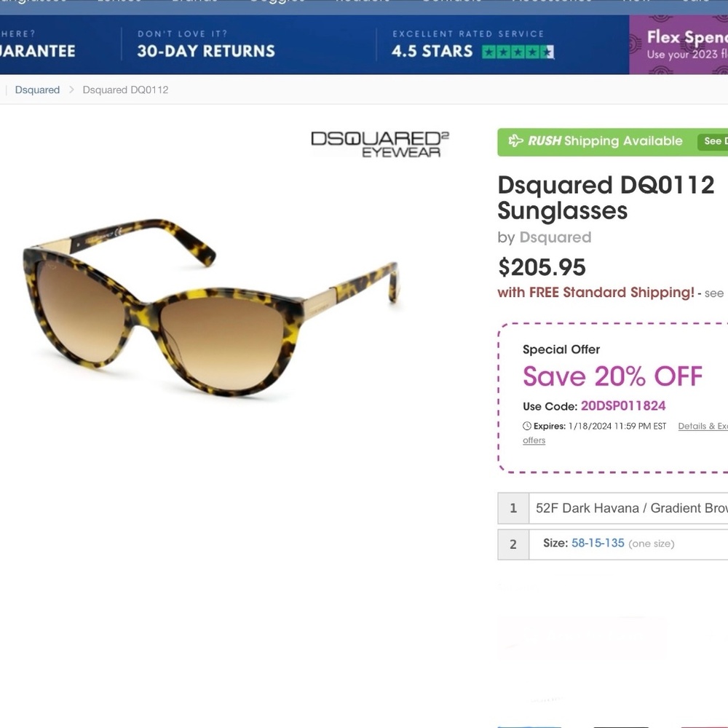This screenshot has height=728, width=728.
Task: Click See Details on RUSH shipping banner
Action: pyautogui.click(x=716, y=141)
